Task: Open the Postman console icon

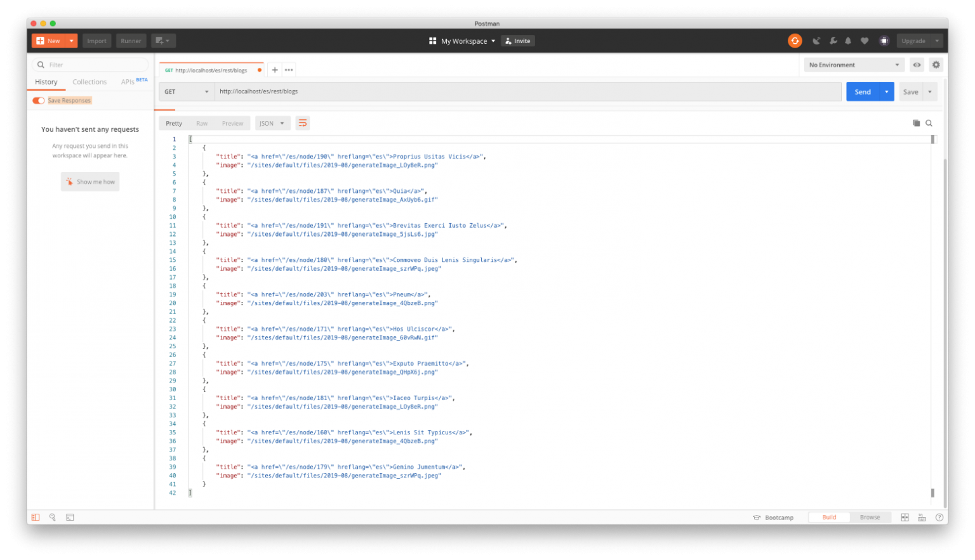Action: 70,518
